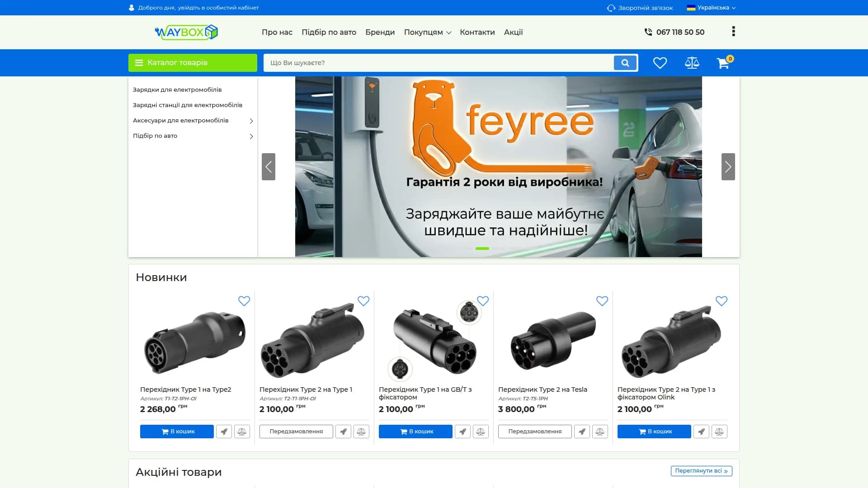Open the comparison scales icon in header
The height and width of the screenshot is (488, 868).
[692, 63]
